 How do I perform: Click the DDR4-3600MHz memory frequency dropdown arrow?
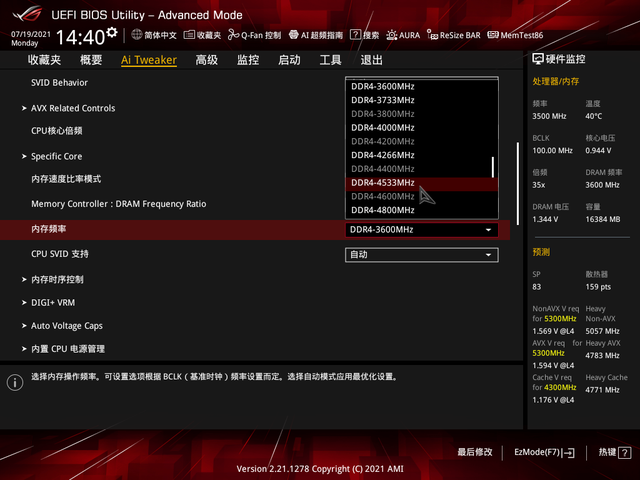(x=488, y=230)
